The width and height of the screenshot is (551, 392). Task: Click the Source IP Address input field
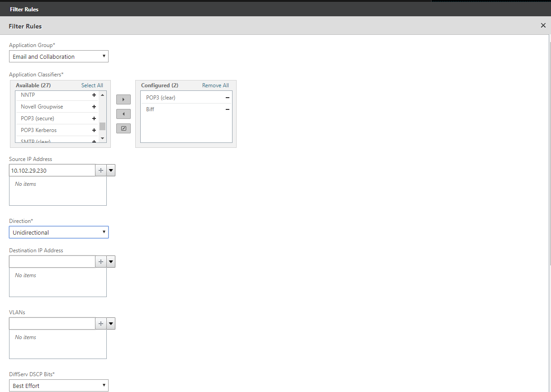[x=52, y=170]
